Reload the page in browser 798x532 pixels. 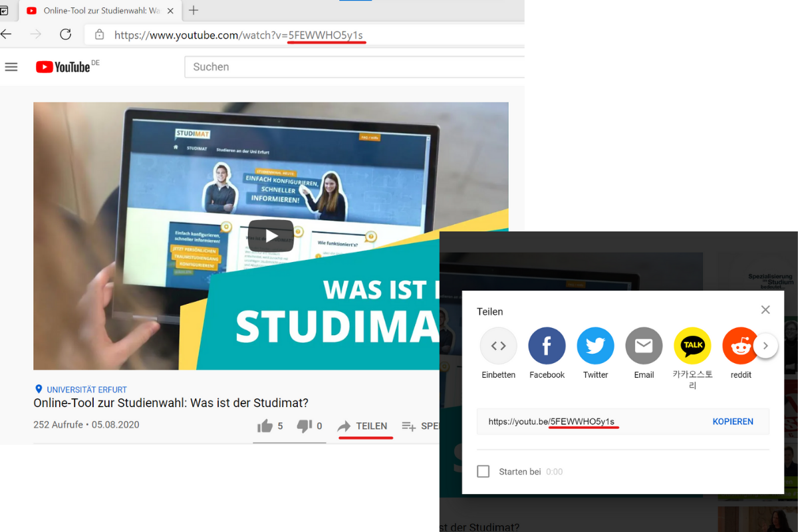click(x=65, y=35)
